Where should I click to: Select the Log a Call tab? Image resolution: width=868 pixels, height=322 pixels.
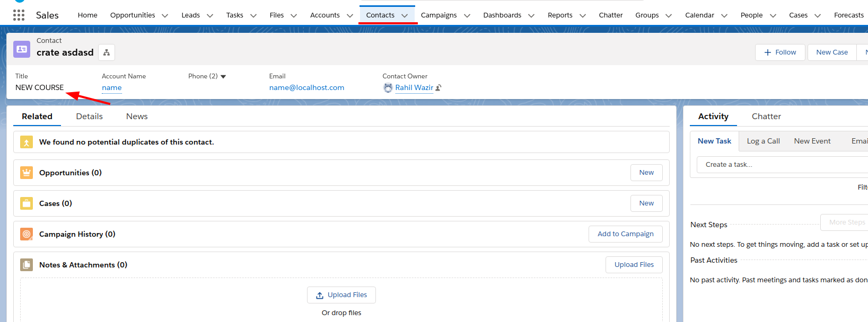point(763,141)
